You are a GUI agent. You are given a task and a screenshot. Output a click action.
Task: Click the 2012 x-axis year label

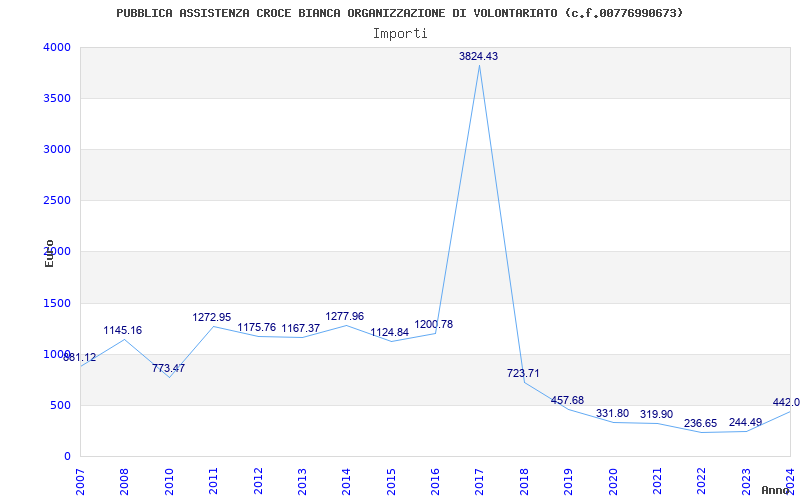pos(258,481)
